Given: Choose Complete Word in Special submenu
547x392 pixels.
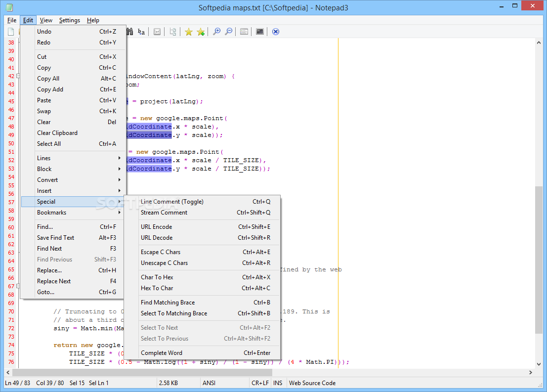Looking at the screenshot, I should (x=202, y=353).
